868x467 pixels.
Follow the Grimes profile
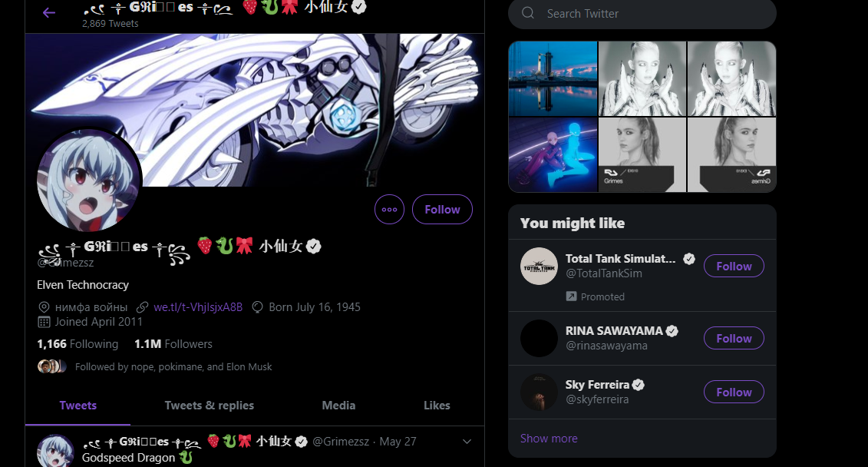[442, 210]
